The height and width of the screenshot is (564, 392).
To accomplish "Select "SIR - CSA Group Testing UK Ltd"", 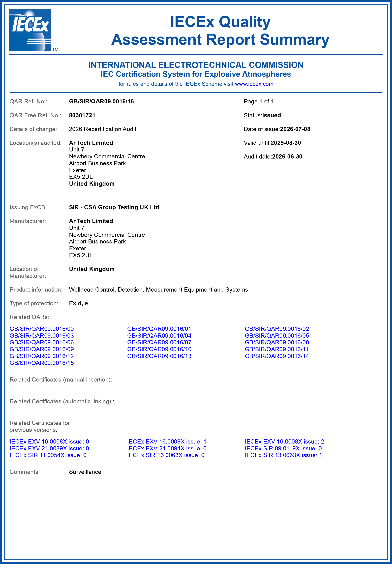I will 114,207.
